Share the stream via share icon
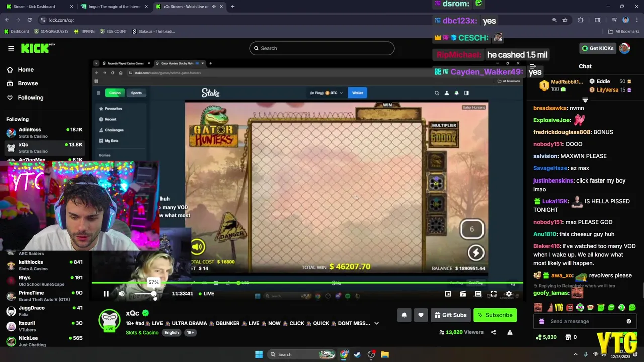 point(493,332)
